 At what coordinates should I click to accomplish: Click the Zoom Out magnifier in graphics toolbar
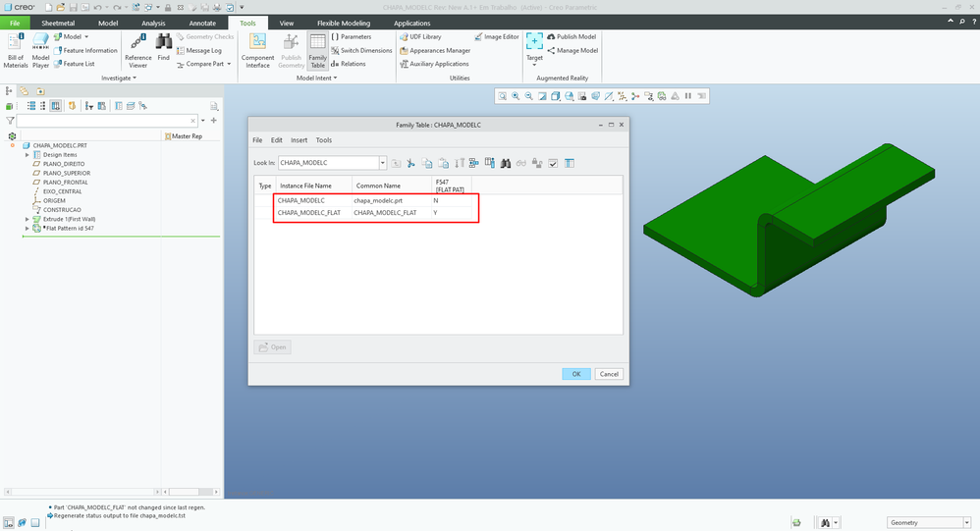tap(528, 96)
